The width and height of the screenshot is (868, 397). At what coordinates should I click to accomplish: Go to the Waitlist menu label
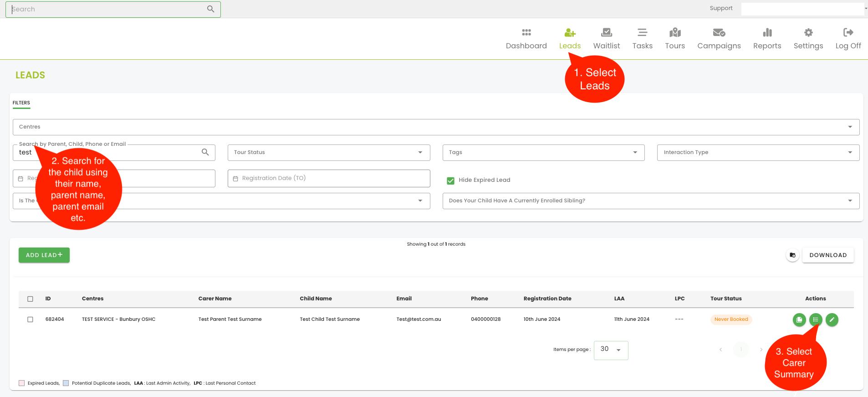[607, 46]
